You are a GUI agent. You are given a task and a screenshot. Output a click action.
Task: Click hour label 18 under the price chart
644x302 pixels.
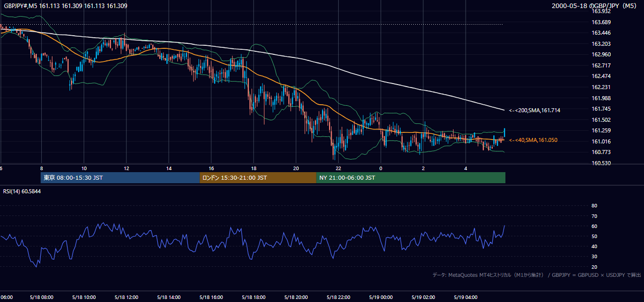click(x=253, y=169)
